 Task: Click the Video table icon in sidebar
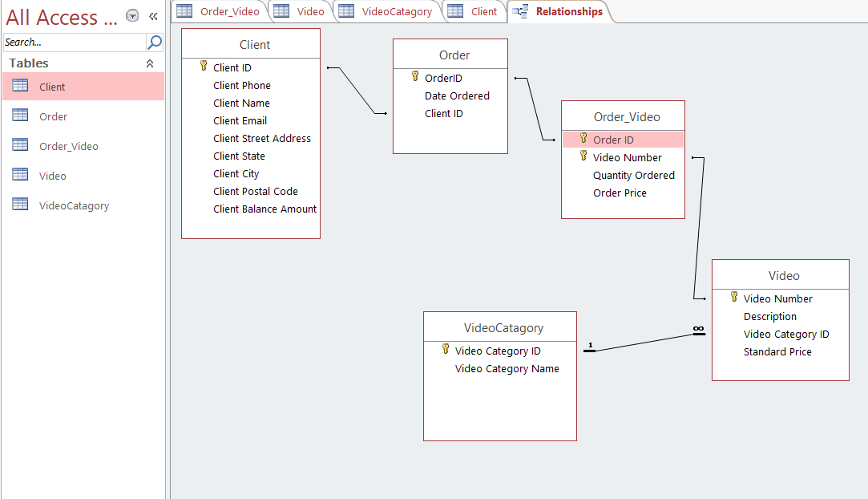21,176
